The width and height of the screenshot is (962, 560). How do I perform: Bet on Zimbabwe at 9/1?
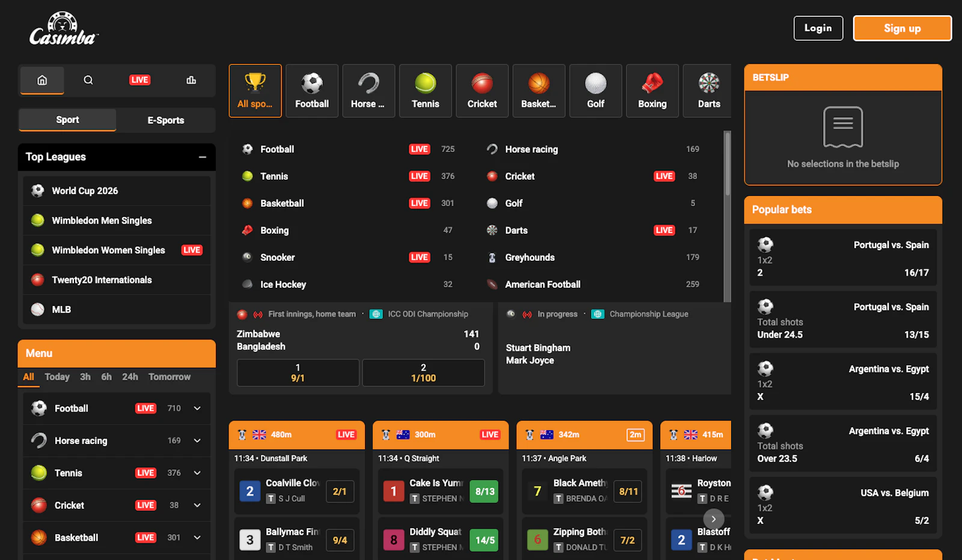(298, 373)
